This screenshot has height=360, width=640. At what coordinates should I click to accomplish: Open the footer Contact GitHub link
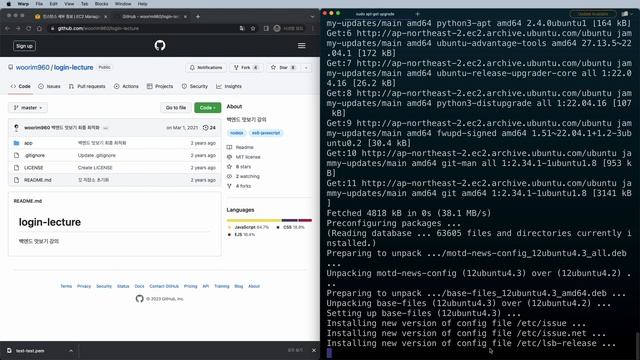164,286
